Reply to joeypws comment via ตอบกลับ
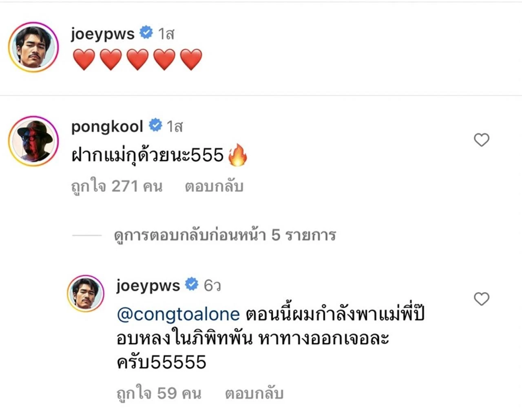The width and height of the screenshot is (522, 420). pos(254,394)
